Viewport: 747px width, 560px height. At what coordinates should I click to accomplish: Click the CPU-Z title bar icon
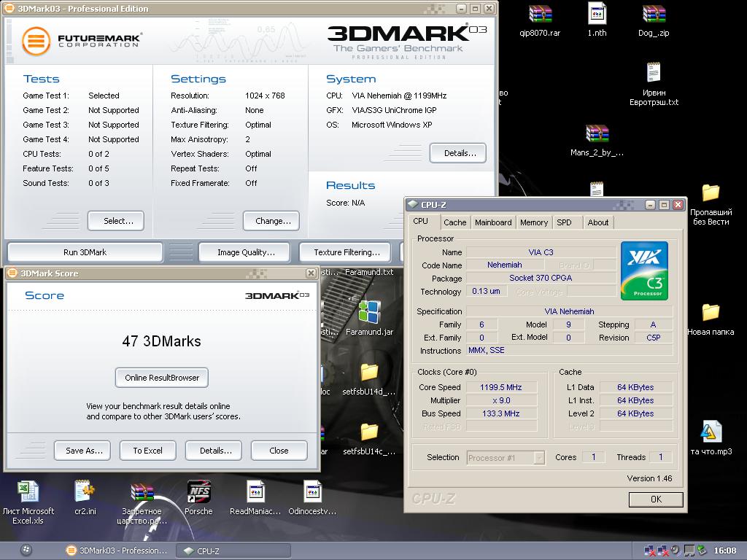tap(413, 204)
